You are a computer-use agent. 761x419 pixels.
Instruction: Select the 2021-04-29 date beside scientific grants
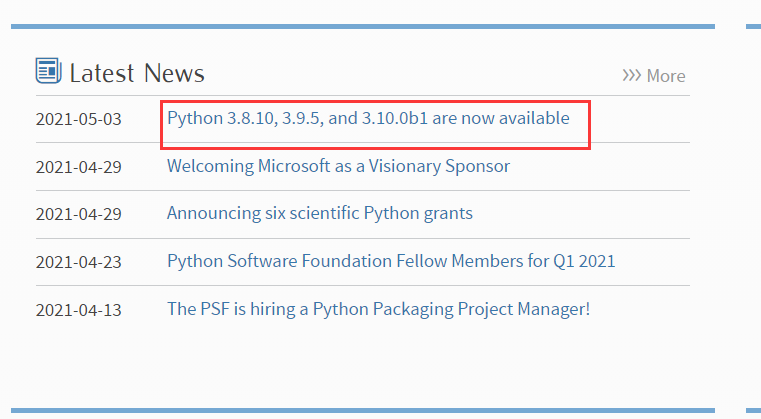(79, 214)
